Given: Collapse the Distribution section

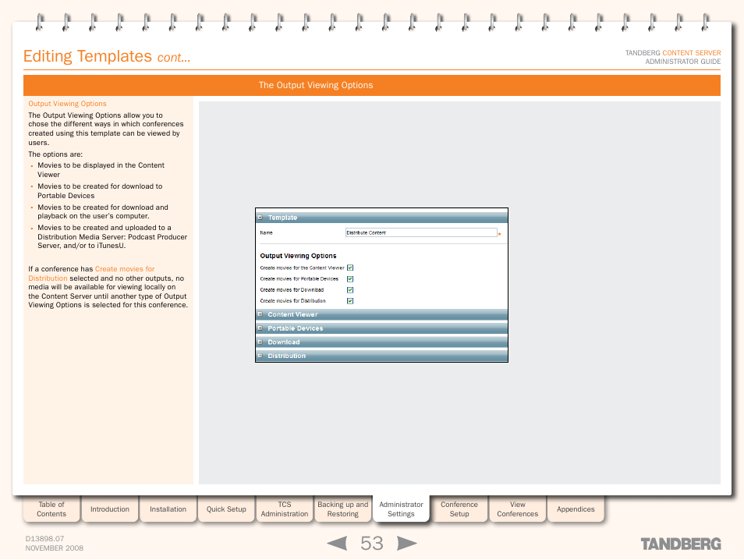Looking at the screenshot, I should [x=260, y=356].
